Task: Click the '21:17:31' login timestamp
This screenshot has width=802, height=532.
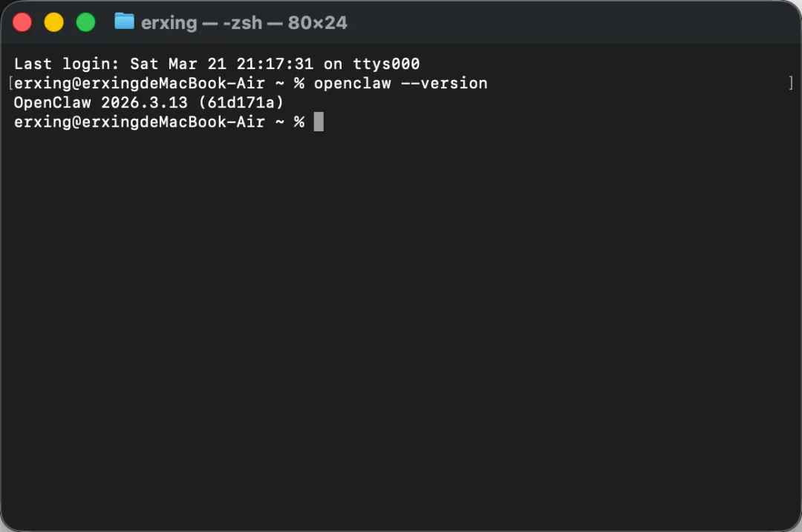Action: [275, 64]
